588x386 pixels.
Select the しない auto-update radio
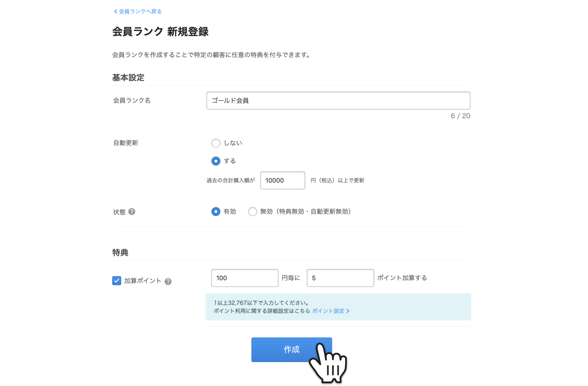[x=216, y=143]
